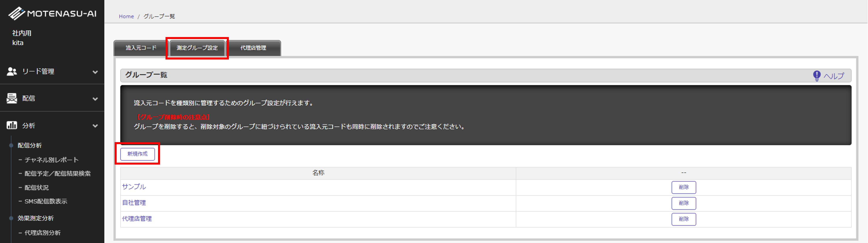The height and width of the screenshot is (243, 868).
Task: Expand the 配信 menu chevron
Action: coord(95,99)
